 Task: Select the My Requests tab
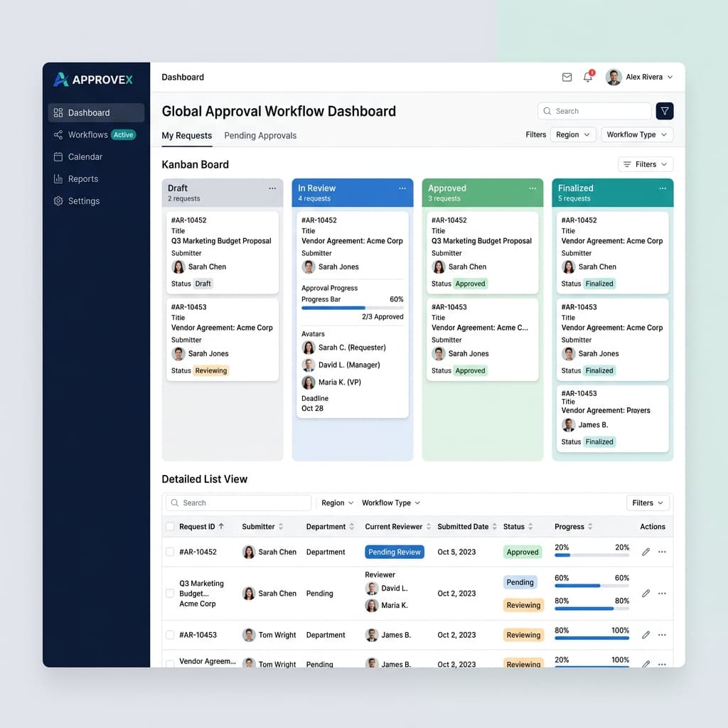[x=187, y=136]
